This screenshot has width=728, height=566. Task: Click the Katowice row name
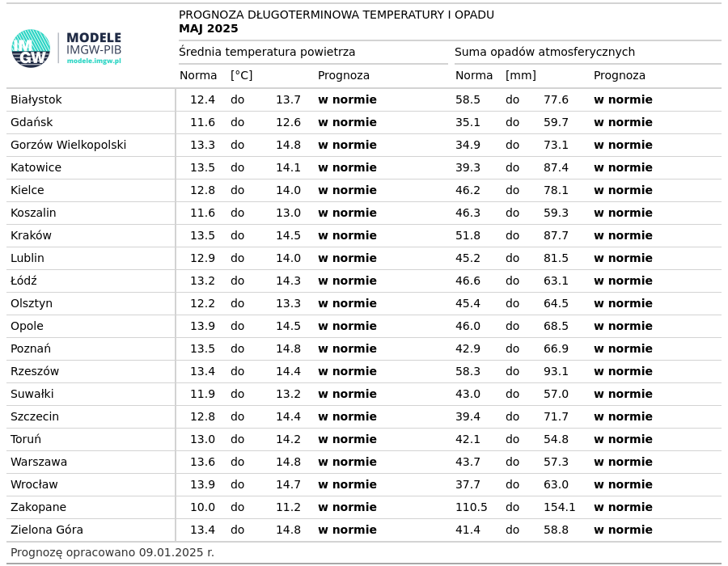[36, 167]
